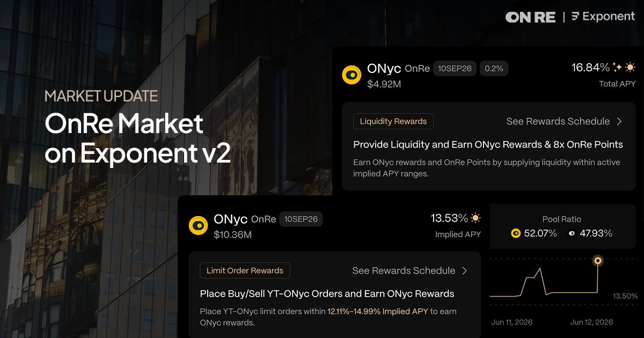
Task: Click the Total APY label
Action: tap(617, 84)
